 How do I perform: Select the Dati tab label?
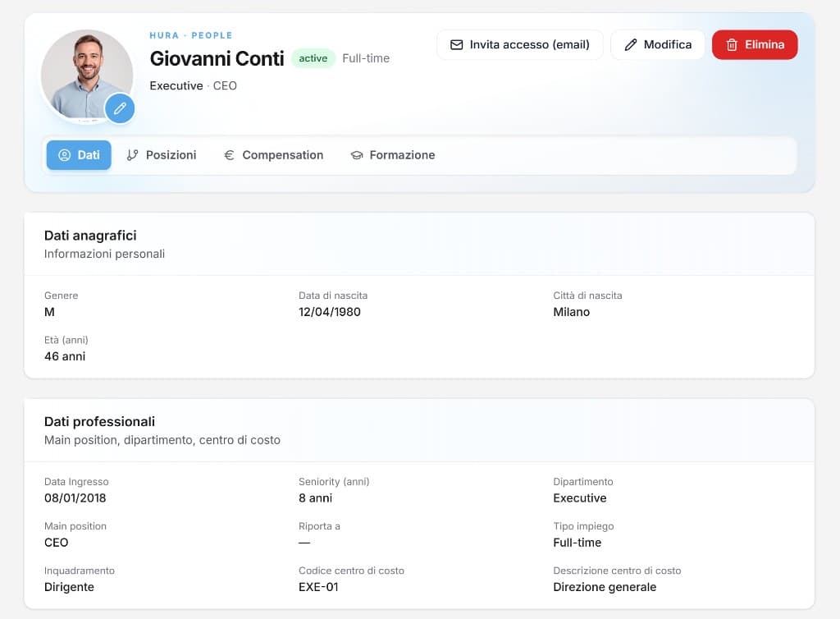pos(89,155)
